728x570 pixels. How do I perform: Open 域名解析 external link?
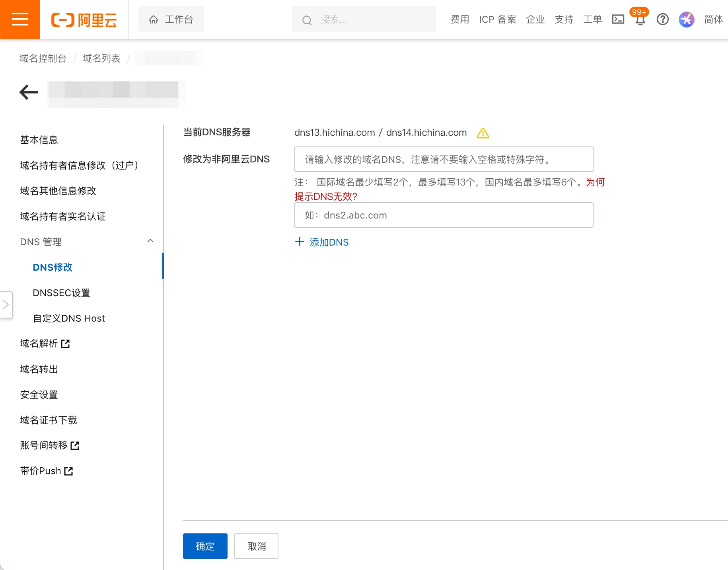tap(45, 344)
